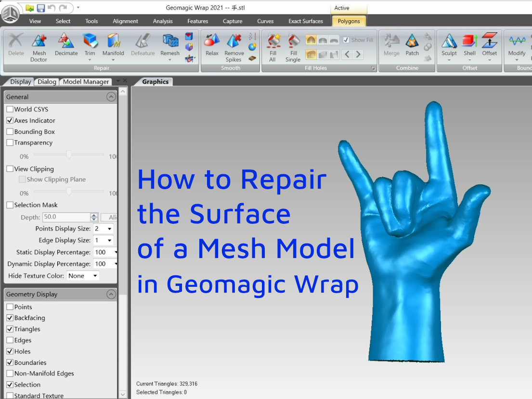Open the Points Display Size dropdown
Image resolution: width=532 pixels, height=399 pixels.
(104, 229)
